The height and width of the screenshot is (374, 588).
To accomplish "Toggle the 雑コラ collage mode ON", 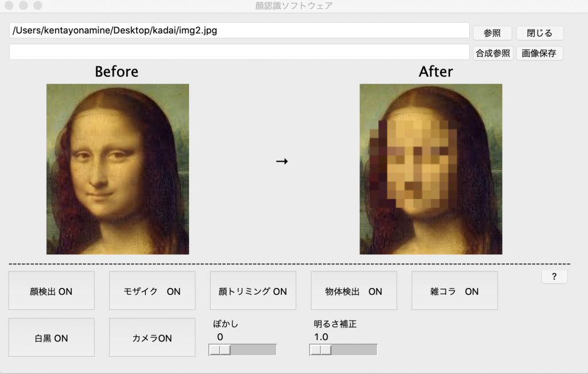I will pyautogui.click(x=455, y=291).
